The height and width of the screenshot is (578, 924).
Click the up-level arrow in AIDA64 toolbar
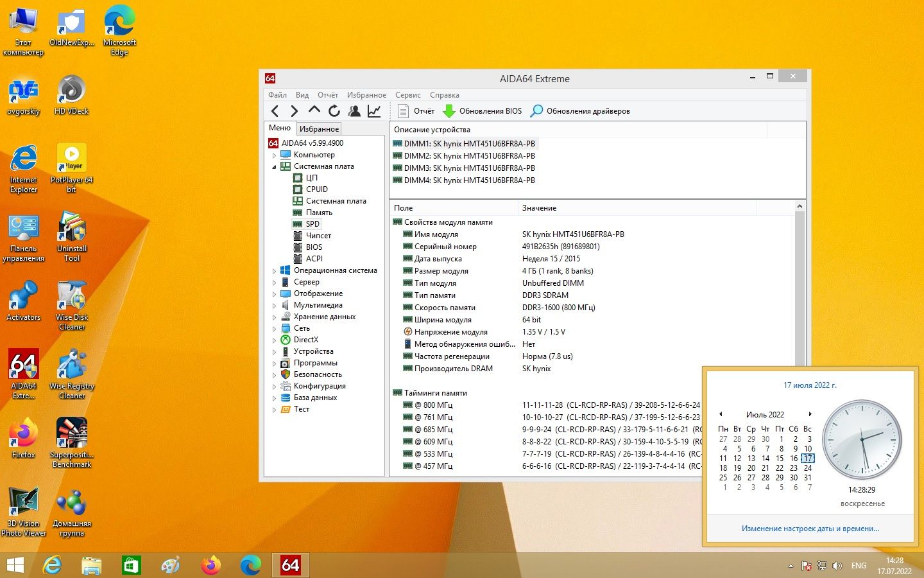coord(314,110)
